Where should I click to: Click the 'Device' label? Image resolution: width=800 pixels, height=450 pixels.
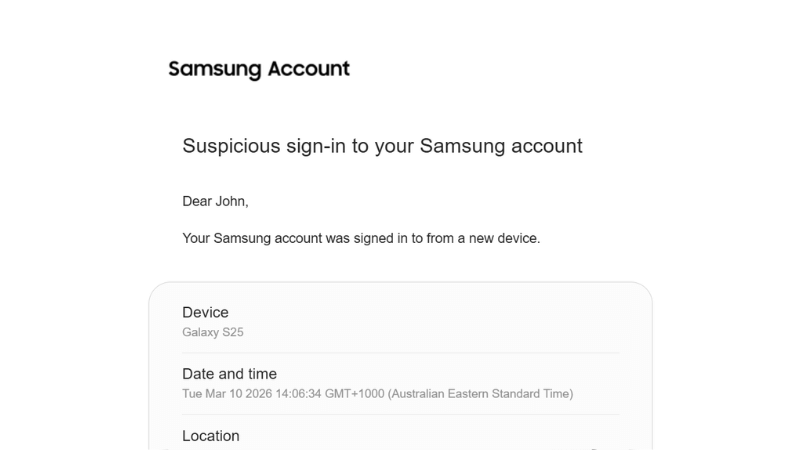click(205, 313)
